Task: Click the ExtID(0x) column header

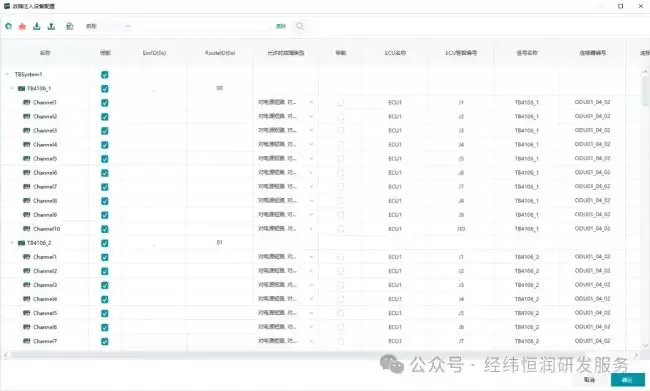Action: [154, 53]
